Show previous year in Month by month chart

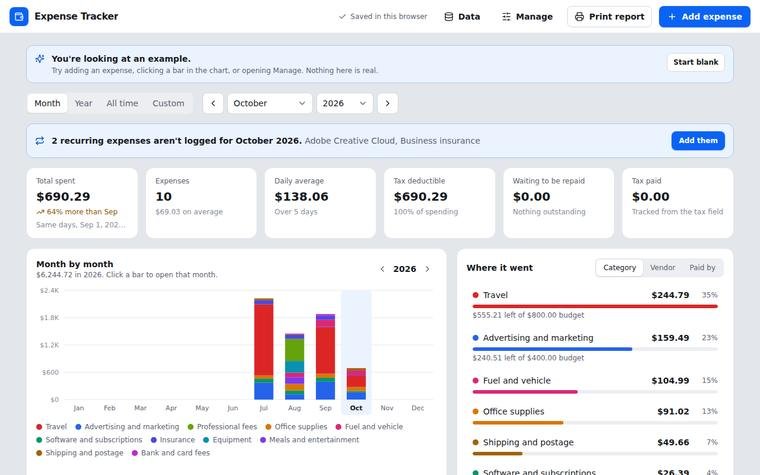pos(382,269)
